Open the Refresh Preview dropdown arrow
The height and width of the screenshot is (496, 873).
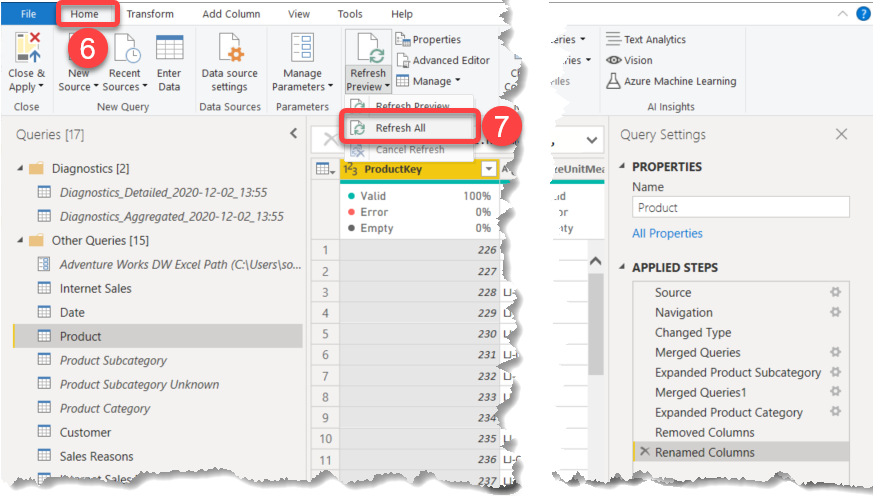[x=387, y=87]
